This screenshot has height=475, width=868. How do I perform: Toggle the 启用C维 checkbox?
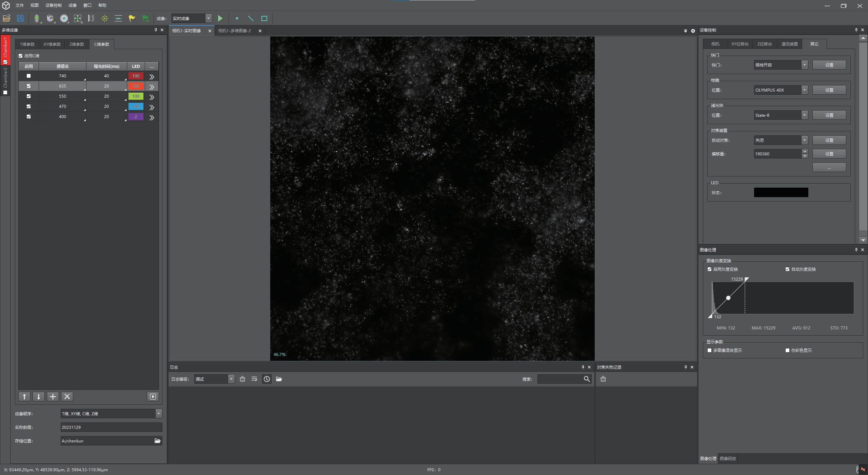tap(21, 56)
